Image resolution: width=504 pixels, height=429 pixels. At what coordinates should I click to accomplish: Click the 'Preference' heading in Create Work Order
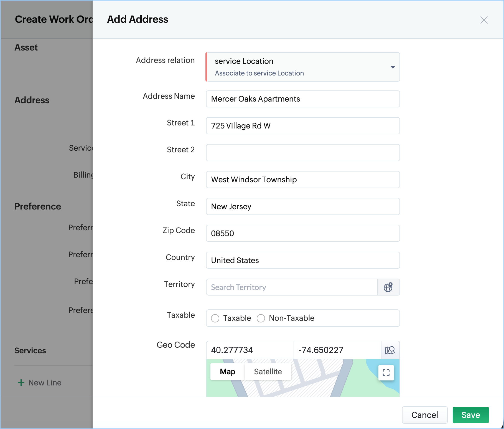coord(38,206)
